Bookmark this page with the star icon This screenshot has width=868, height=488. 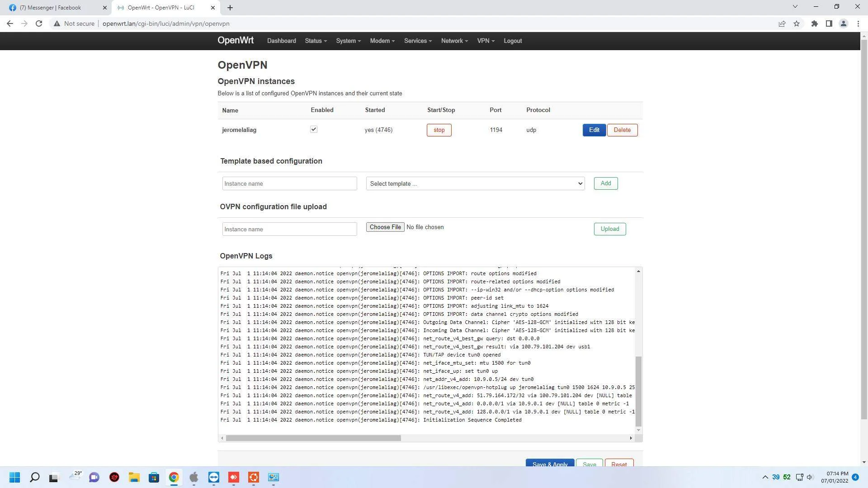797,23
